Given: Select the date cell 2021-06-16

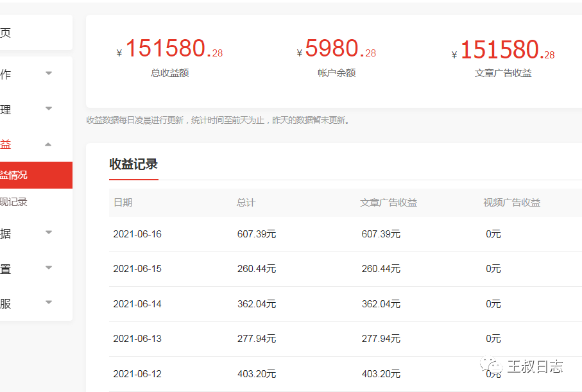Looking at the screenshot, I should [137, 234].
